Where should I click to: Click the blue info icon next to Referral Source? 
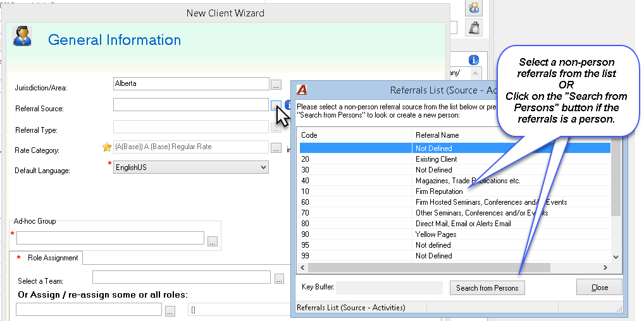click(288, 105)
